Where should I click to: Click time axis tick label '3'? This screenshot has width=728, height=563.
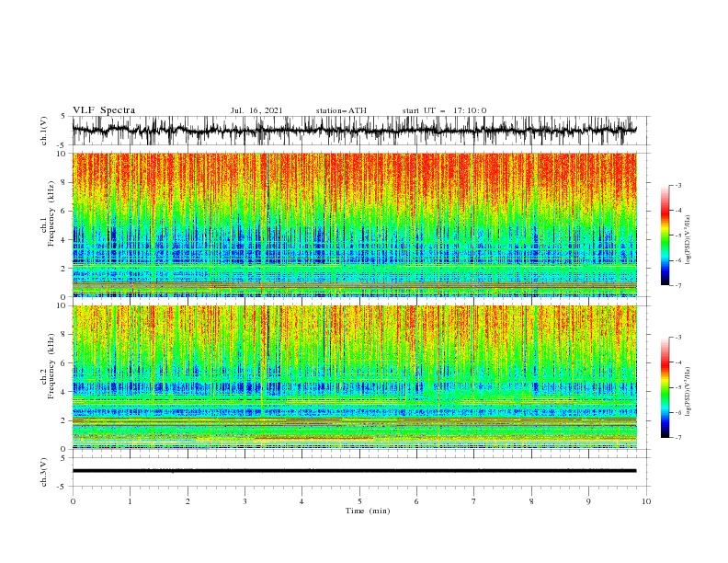pyautogui.click(x=245, y=501)
